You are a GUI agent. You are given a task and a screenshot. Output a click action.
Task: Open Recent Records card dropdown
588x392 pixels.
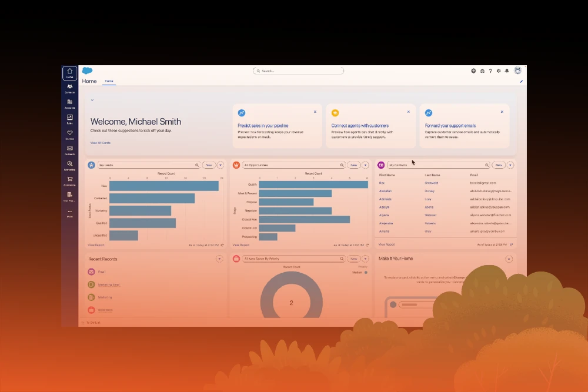click(219, 259)
